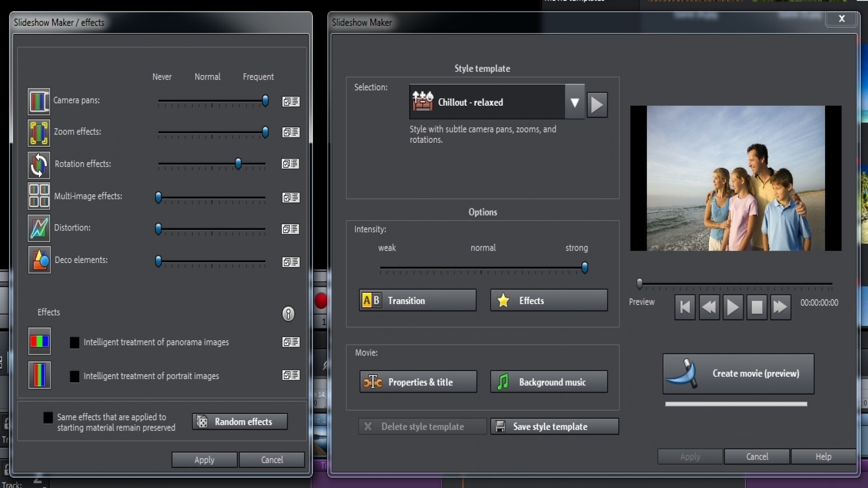Viewport: 868px width, 488px height.
Task: Enable intelligent treatment of portrait images
Action: tap(75, 375)
